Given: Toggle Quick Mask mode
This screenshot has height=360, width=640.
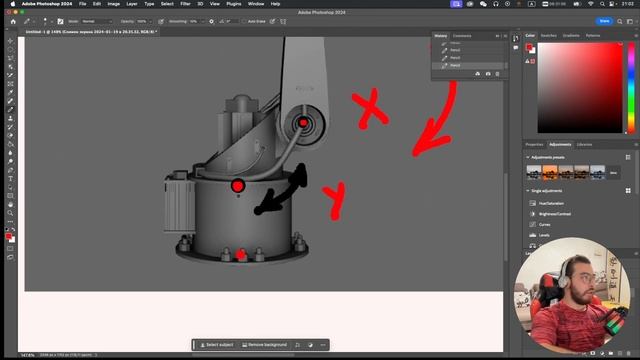Looking at the screenshot, I should [10, 249].
